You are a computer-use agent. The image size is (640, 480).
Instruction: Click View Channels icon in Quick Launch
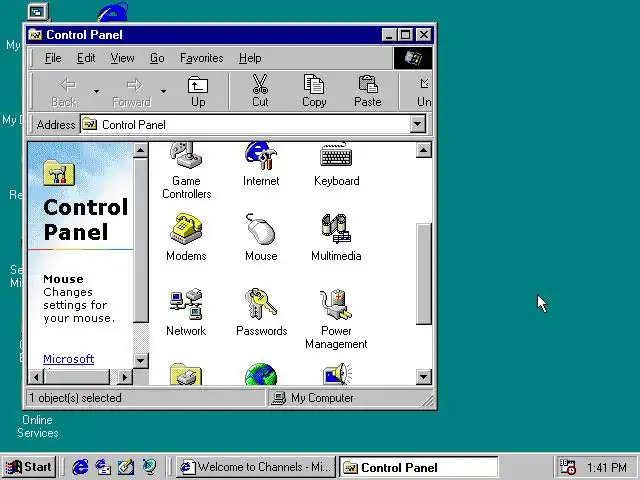(149, 467)
